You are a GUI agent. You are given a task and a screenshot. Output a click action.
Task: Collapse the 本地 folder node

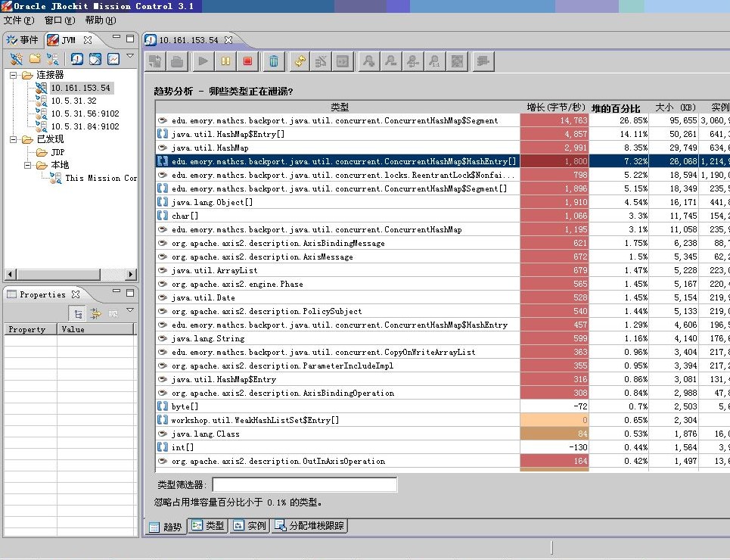point(27,165)
